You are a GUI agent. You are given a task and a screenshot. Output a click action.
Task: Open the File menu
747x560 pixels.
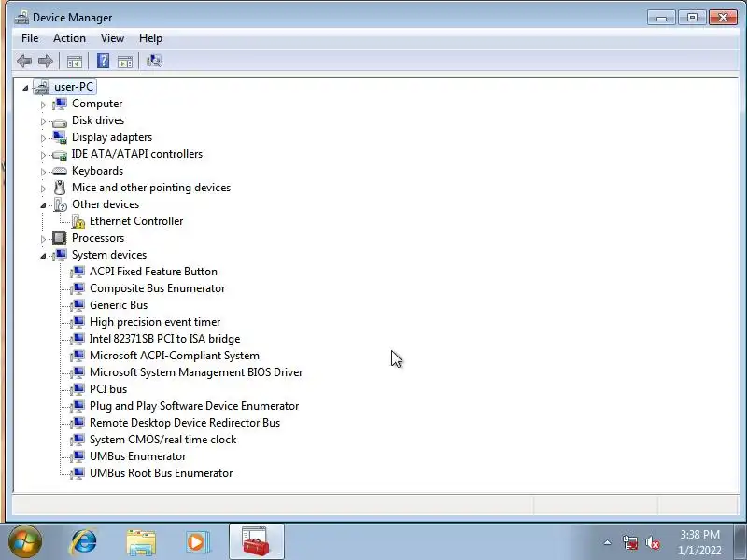(30, 38)
